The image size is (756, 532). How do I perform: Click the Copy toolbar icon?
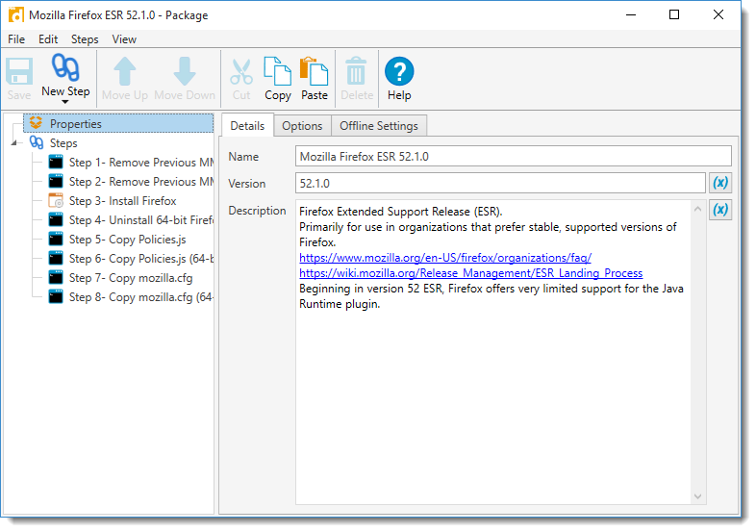(x=278, y=71)
